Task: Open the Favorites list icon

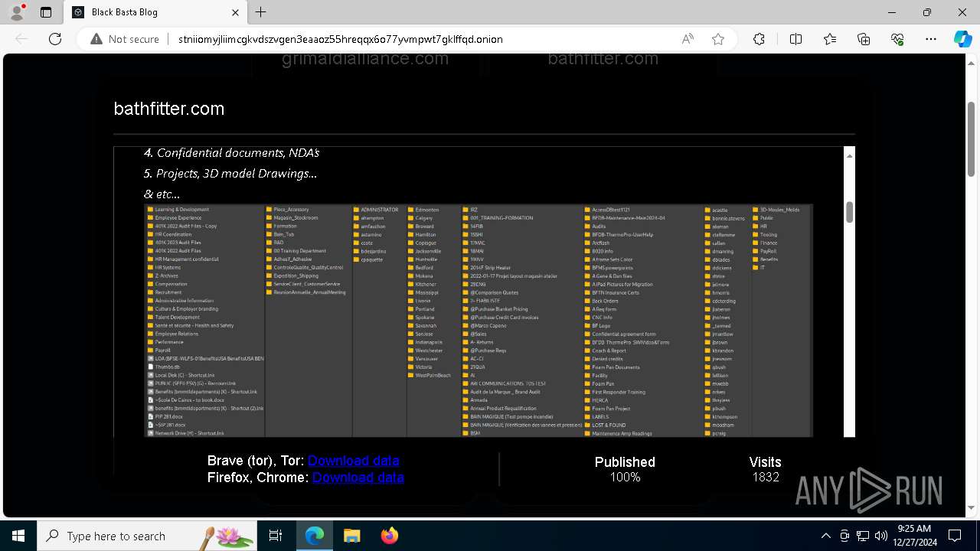Action: tap(830, 39)
